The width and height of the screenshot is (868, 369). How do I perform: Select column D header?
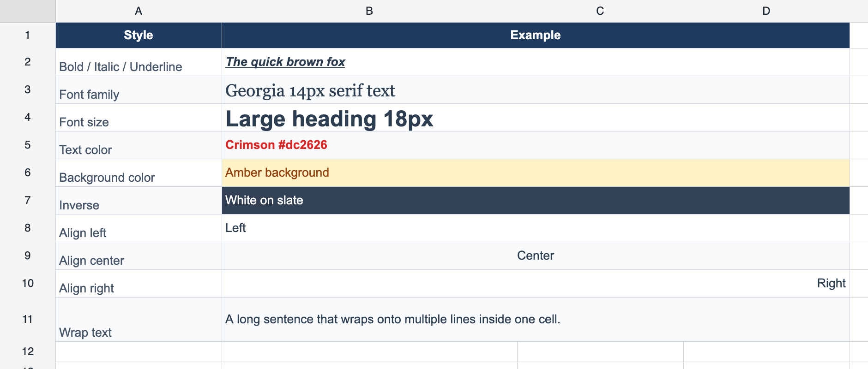(x=766, y=11)
